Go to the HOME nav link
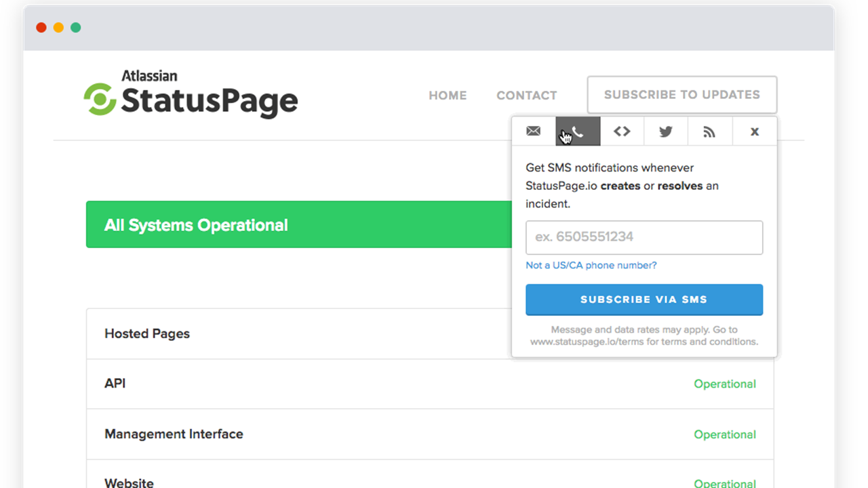 click(448, 96)
